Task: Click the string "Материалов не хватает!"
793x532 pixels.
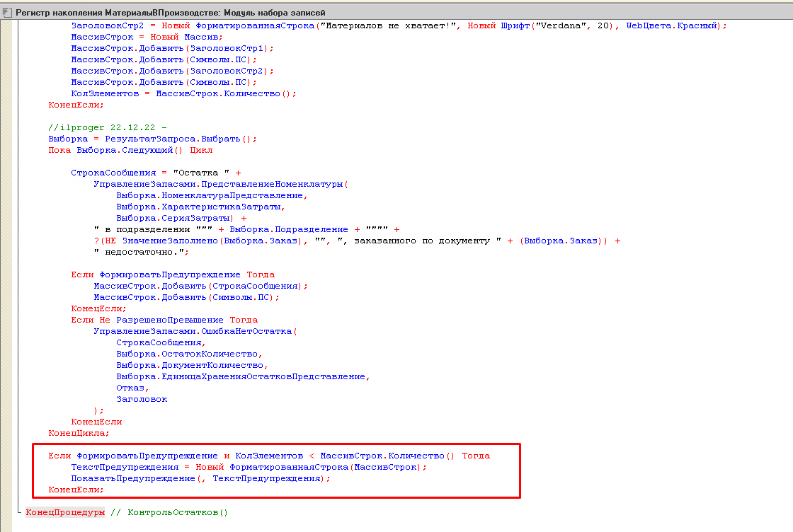Action: pyautogui.click(x=387, y=25)
